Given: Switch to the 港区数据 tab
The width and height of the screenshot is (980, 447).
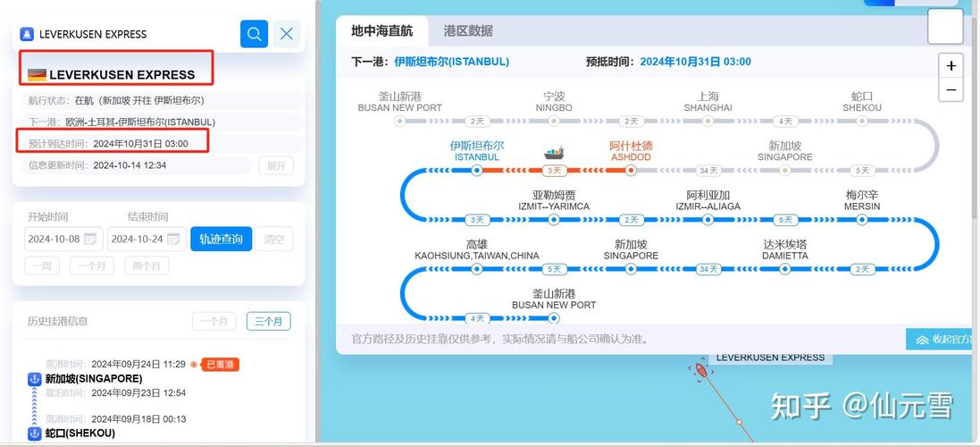Looking at the screenshot, I should (468, 30).
